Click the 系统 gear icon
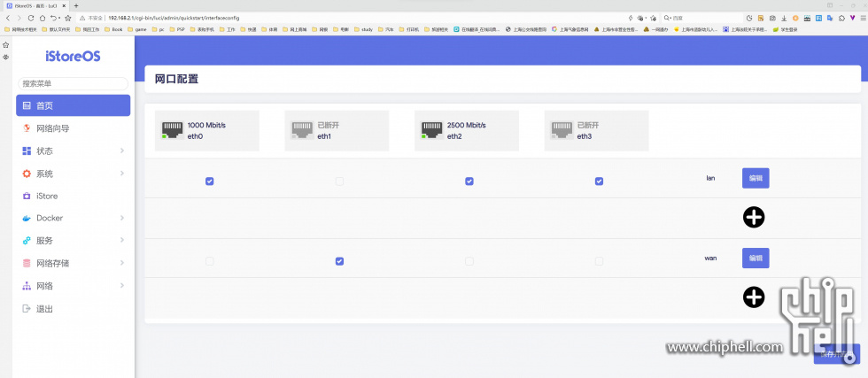The image size is (868, 378). [x=27, y=174]
